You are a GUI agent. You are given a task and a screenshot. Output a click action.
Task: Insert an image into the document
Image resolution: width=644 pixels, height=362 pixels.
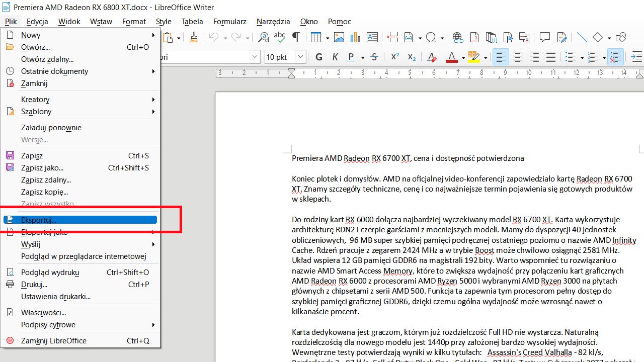click(x=339, y=37)
